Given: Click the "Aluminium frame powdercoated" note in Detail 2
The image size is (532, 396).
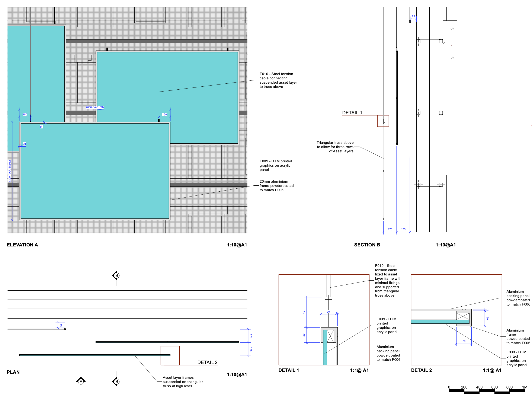Looking at the screenshot, I should [x=518, y=336].
